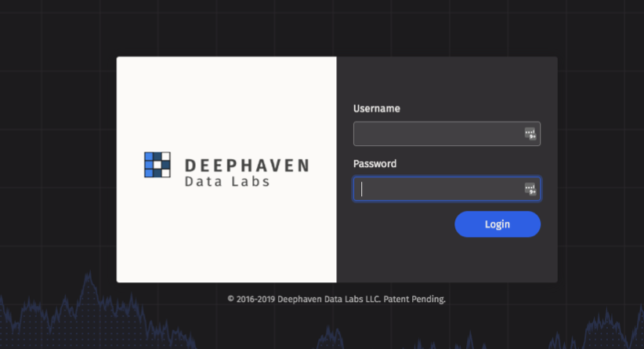Click the Username label text
This screenshot has width=644, height=349.
coord(377,109)
